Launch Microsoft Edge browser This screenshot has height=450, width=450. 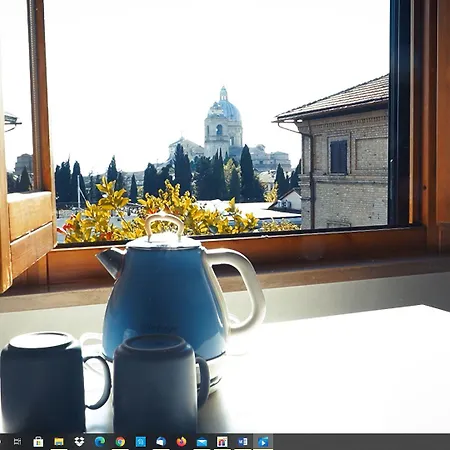click(100, 442)
